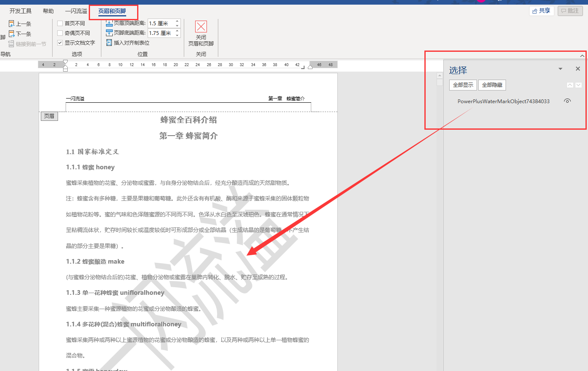Open the 一闪流溢 ribbon tab

click(76, 11)
